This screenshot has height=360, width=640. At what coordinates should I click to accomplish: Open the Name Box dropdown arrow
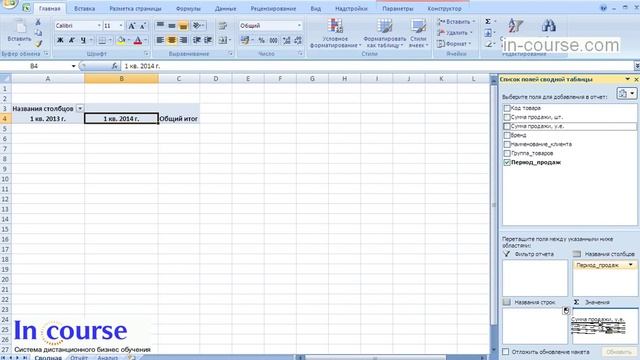tap(73, 66)
